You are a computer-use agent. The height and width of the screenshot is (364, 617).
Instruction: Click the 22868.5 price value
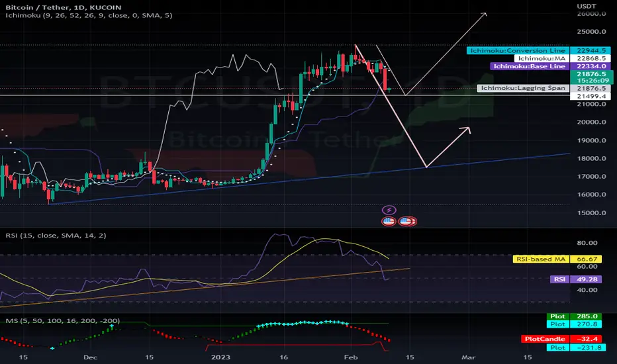[591, 58]
